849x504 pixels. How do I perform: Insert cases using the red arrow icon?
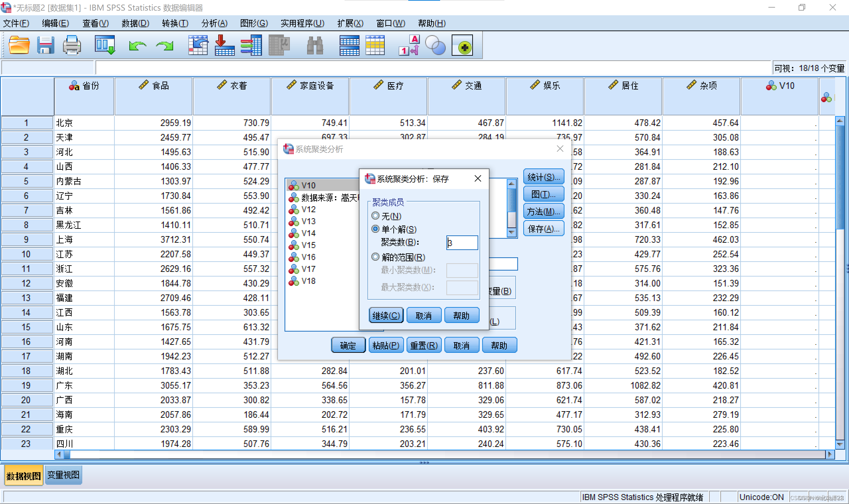[x=225, y=45]
